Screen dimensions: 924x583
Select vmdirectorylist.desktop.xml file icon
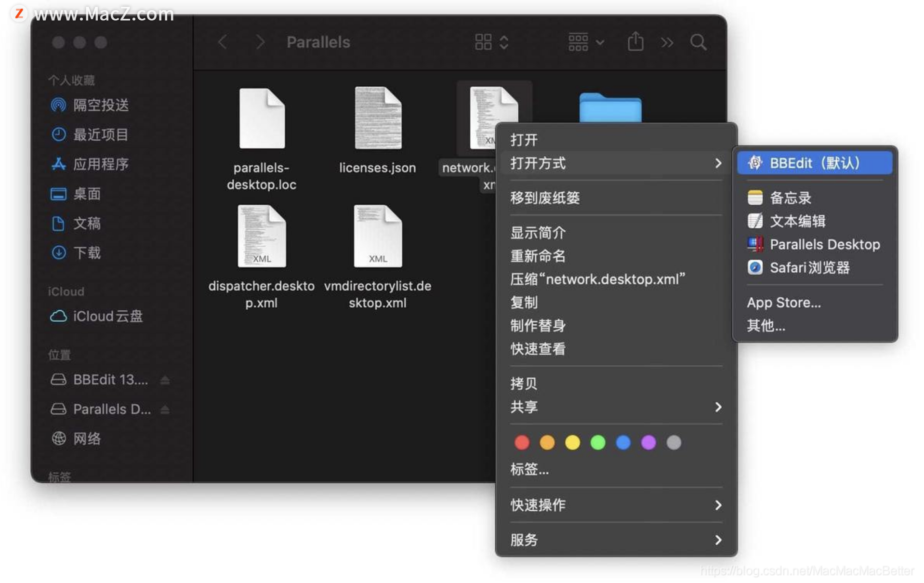pos(378,236)
